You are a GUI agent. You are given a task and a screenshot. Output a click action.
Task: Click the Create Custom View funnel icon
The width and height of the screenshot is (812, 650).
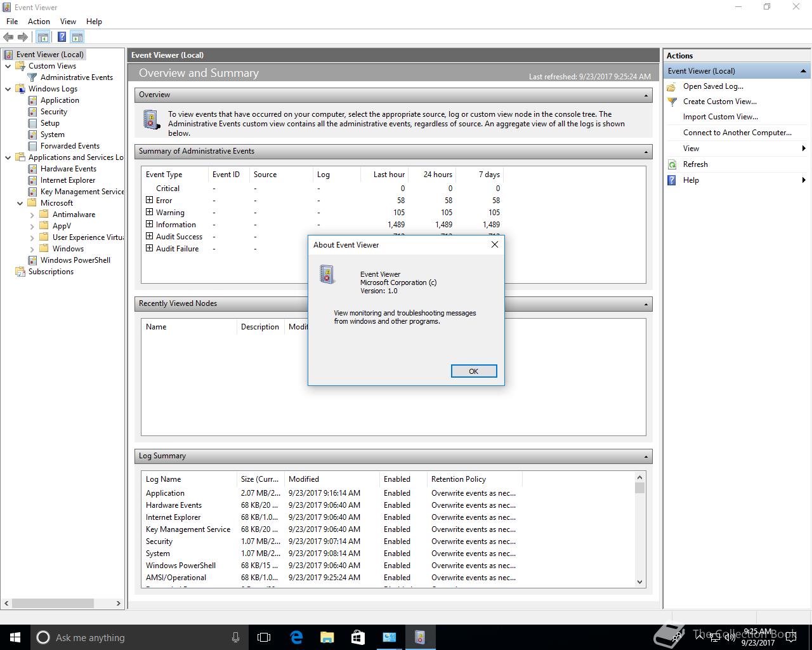pyautogui.click(x=672, y=102)
